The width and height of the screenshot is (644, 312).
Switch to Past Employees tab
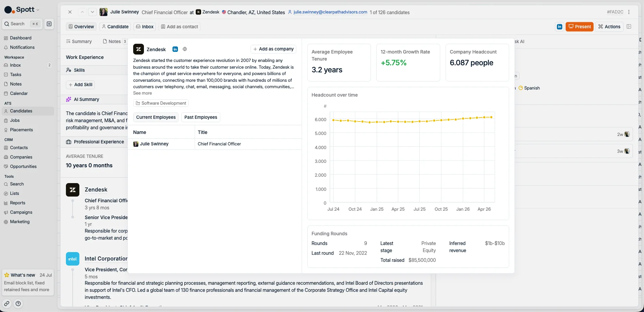click(x=201, y=117)
